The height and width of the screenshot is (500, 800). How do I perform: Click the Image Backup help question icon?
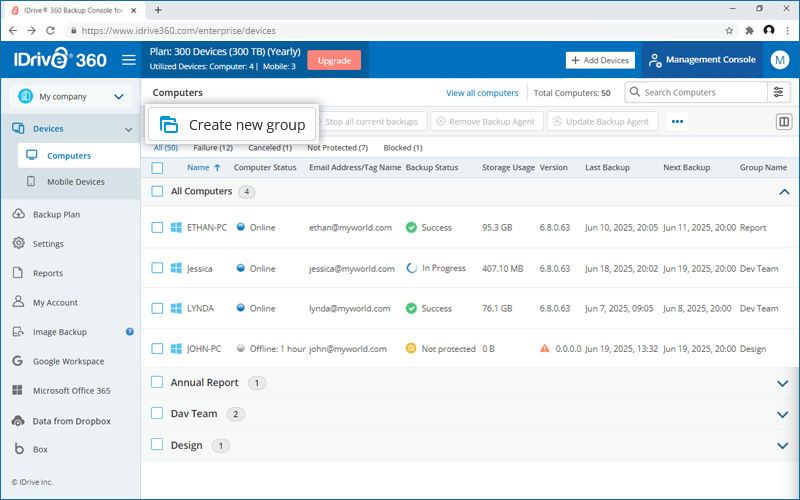[x=130, y=332]
